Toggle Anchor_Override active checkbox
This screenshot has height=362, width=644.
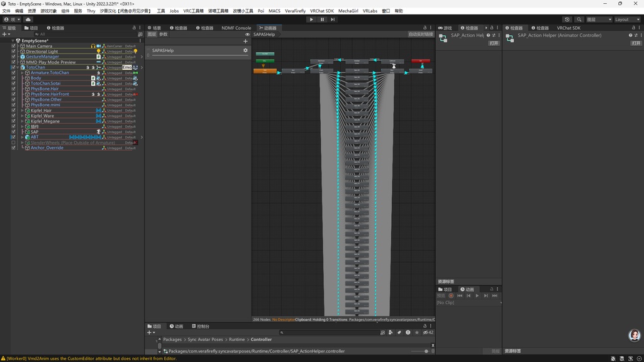click(x=14, y=148)
